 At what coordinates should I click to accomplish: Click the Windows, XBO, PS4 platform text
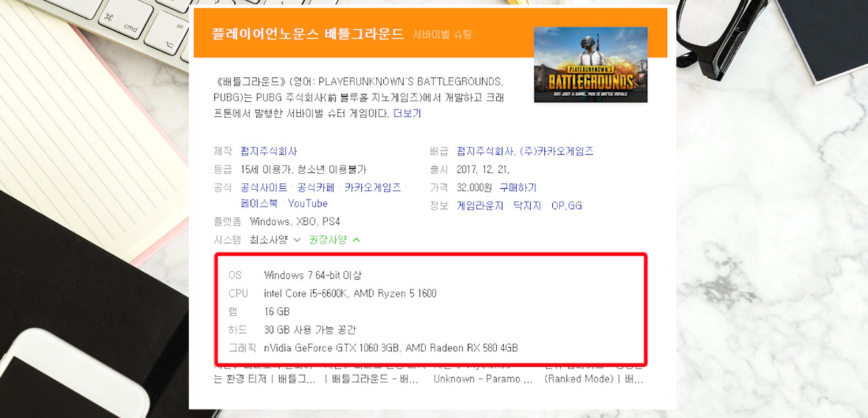(295, 222)
